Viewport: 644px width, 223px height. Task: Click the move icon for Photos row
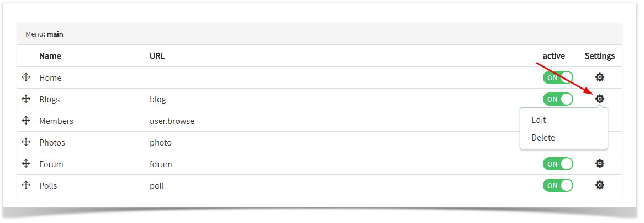pos(26,142)
